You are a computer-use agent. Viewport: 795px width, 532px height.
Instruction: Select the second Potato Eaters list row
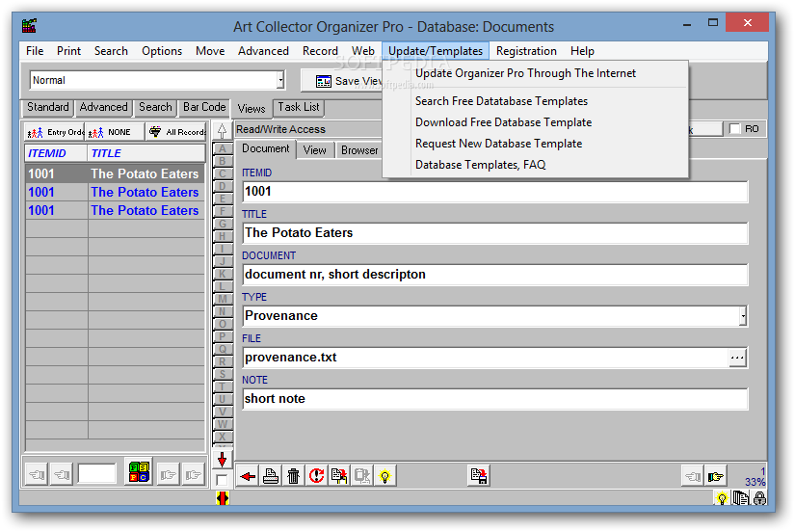point(115,192)
